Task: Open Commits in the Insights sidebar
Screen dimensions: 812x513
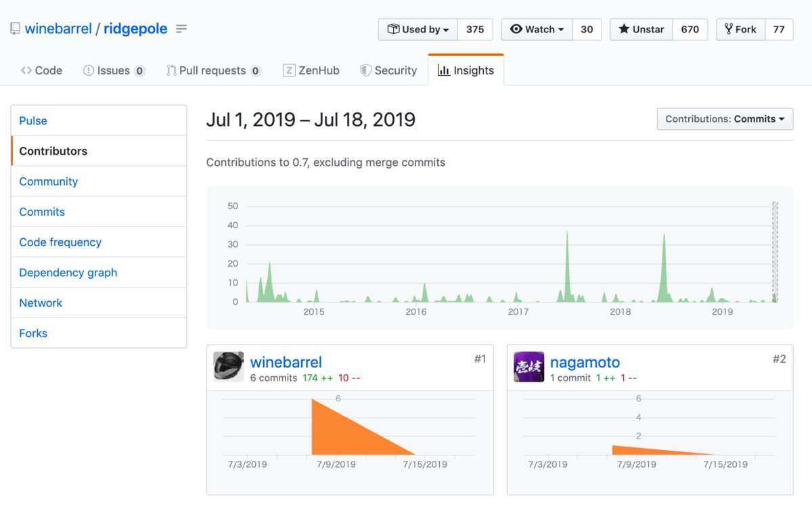Action: (x=99, y=212)
